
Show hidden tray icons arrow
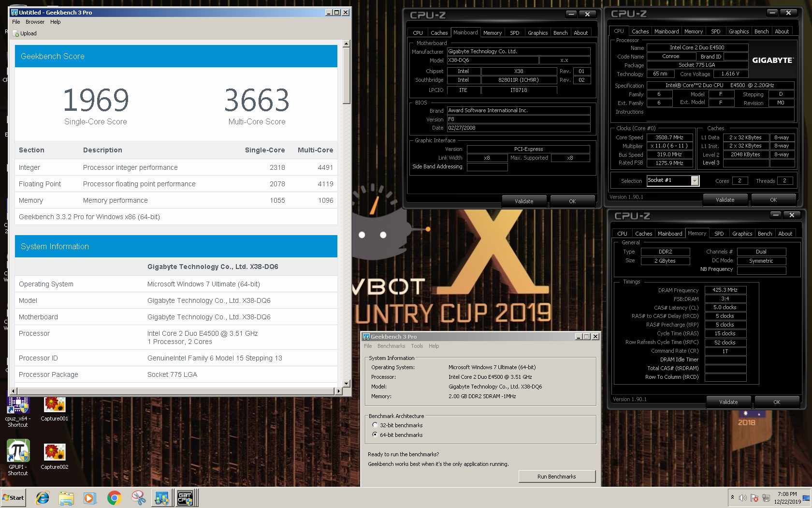click(x=732, y=497)
